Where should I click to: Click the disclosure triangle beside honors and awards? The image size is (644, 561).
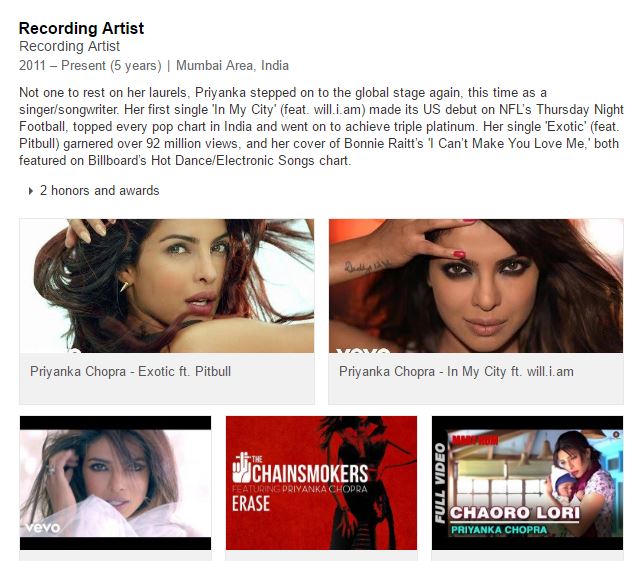(x=31, y=191)
